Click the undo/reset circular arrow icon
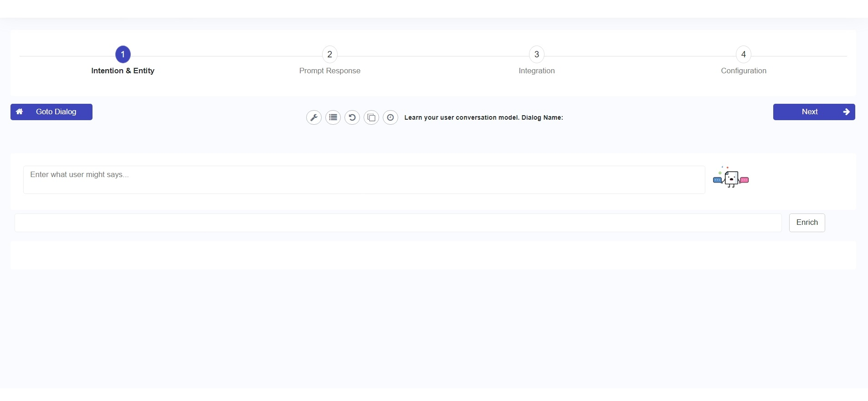The height and width of the screenshot is (401, 868). tap(352, 117)
